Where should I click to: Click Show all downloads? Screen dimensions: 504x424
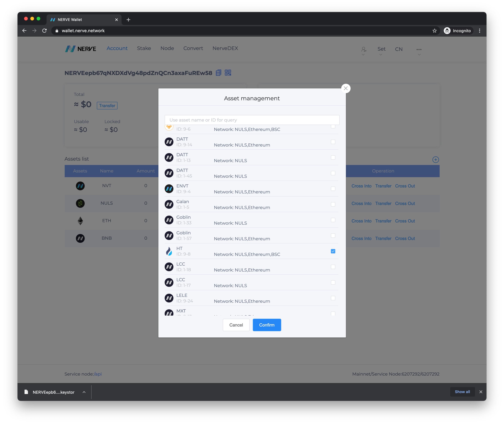[x=462, y=392]
